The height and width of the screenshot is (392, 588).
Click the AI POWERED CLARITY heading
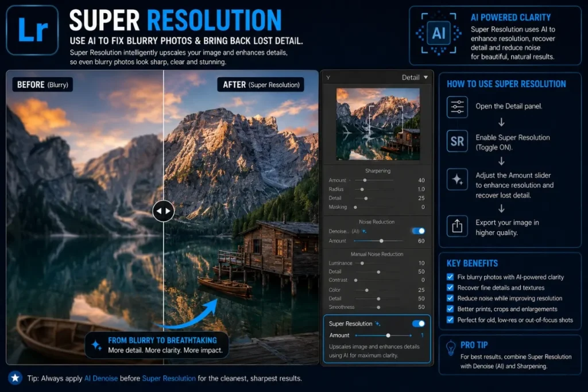point(510,18)
